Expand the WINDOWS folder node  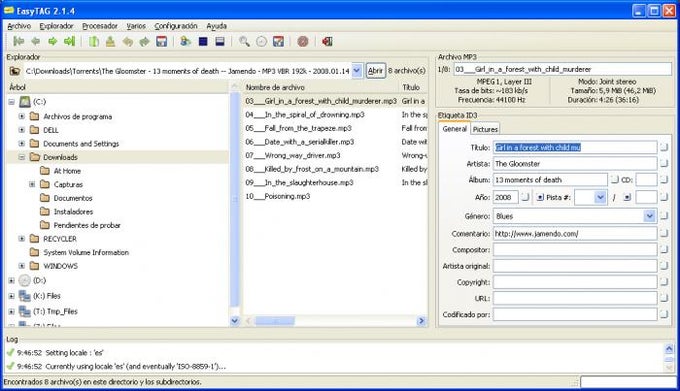pyautogui.click(x=22, y=266)
